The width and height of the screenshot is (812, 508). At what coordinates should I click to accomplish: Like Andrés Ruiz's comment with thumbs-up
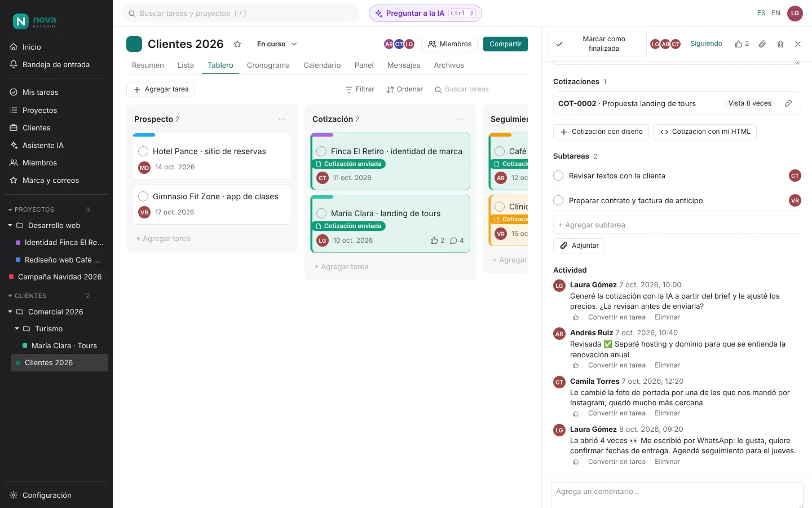[576, 365]
